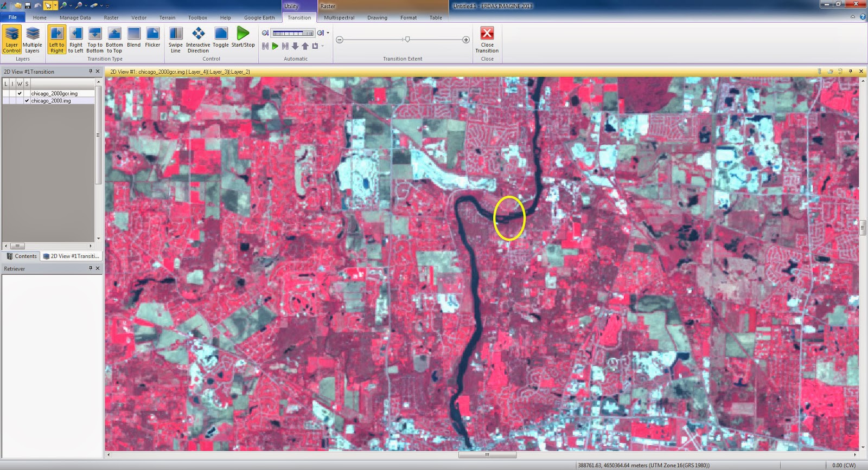Increase transition extent with plus button
Viewport: 868px width, 470px height.
coord(466,40)
